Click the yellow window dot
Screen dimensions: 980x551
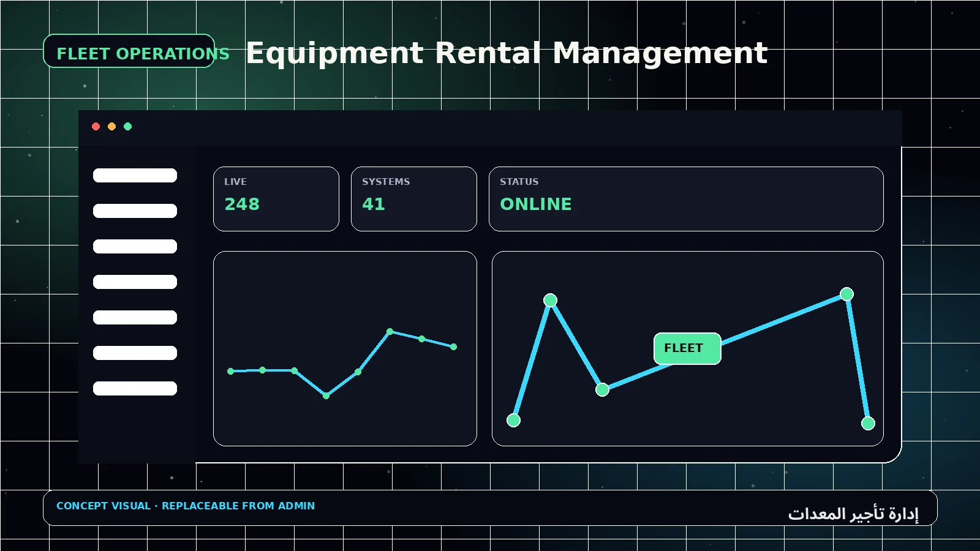pyautogui.click(x=111, y=126)
